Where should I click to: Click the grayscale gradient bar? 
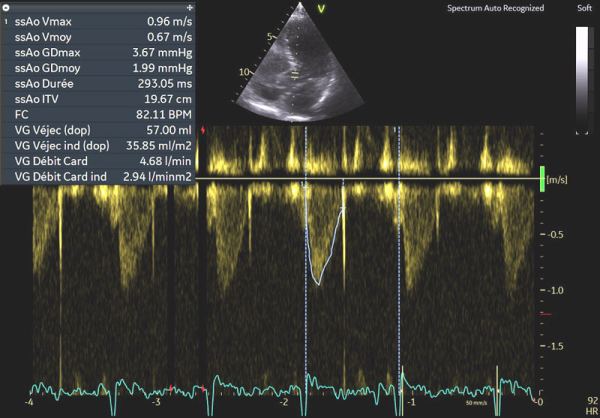(582, 75)
